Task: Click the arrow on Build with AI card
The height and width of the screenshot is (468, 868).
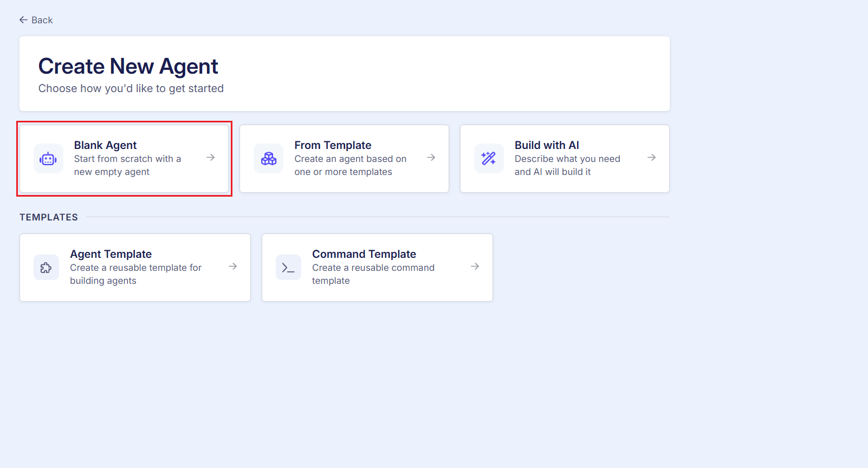Action: click(652, 158)
